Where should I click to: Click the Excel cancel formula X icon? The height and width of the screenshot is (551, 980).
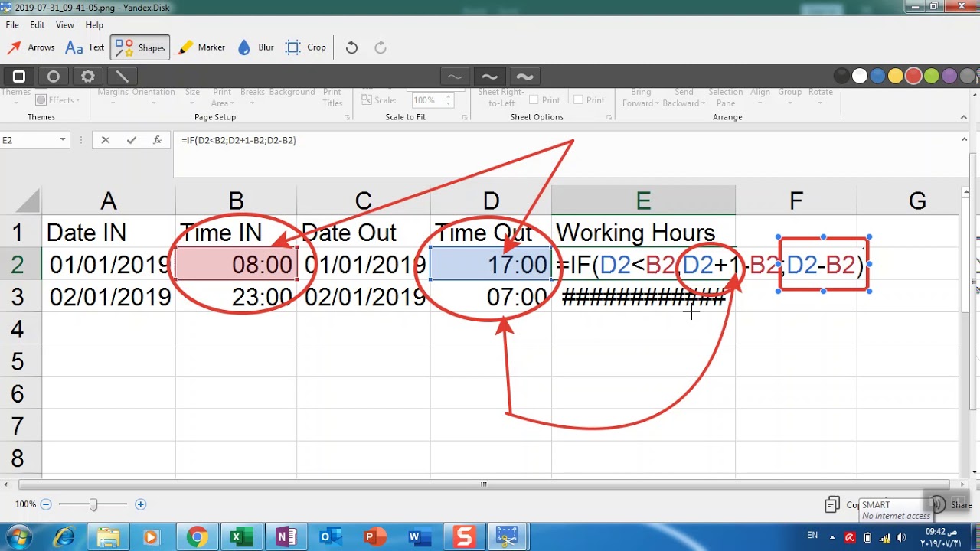tap(105, 140)
